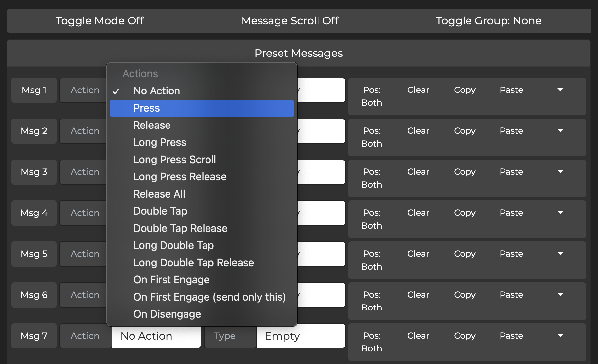Expand the Msg 4 options dropdown arrow
The image size is (598, 364).
click(561, 213)
